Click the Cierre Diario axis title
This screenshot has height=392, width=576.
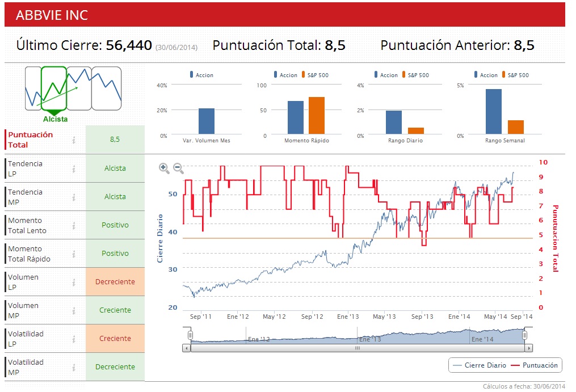160,238
